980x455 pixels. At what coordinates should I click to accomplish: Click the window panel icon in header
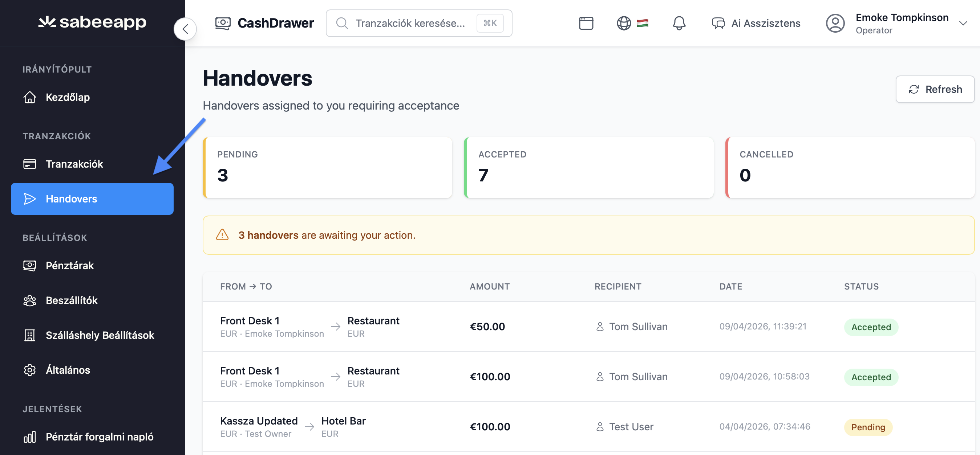[x=586, y=23]
